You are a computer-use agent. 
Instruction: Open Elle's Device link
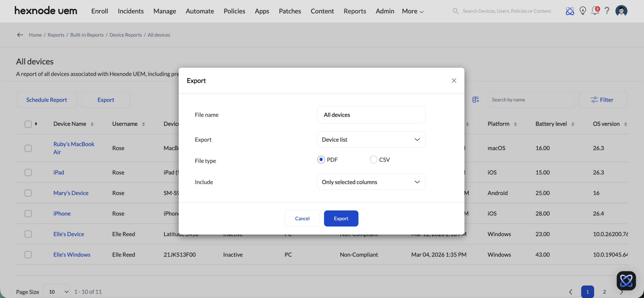tap(69, 234)
